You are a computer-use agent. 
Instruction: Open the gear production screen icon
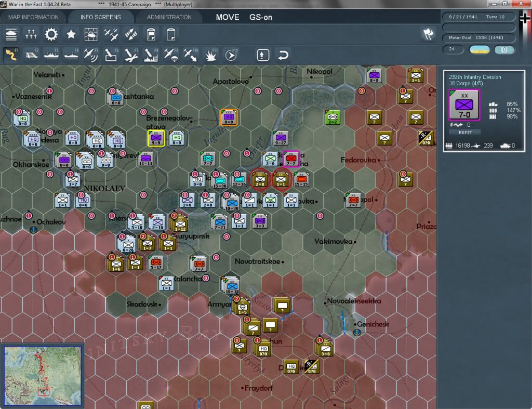pos(51,34)
